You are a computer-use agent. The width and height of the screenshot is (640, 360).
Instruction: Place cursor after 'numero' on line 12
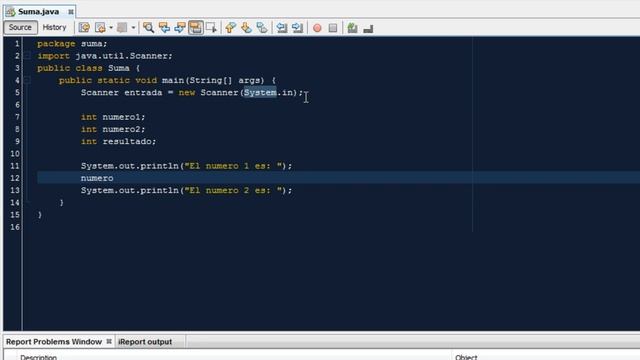(x=114, y=178)
